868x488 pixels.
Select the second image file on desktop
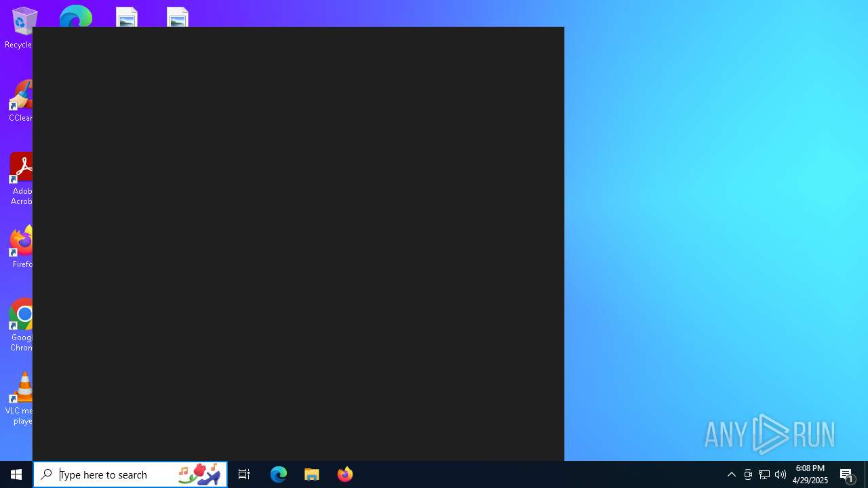point(178,17)
